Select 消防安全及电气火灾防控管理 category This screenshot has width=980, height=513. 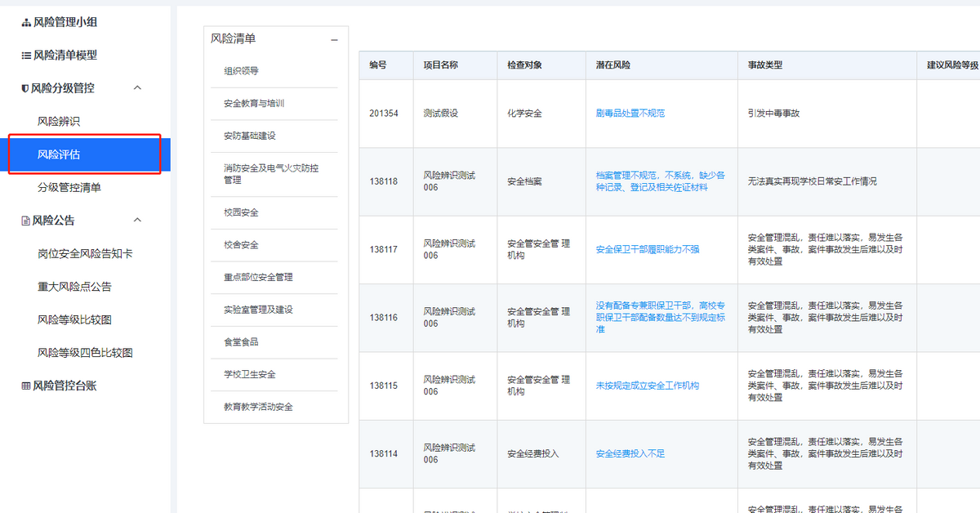[x=271, y=174]
